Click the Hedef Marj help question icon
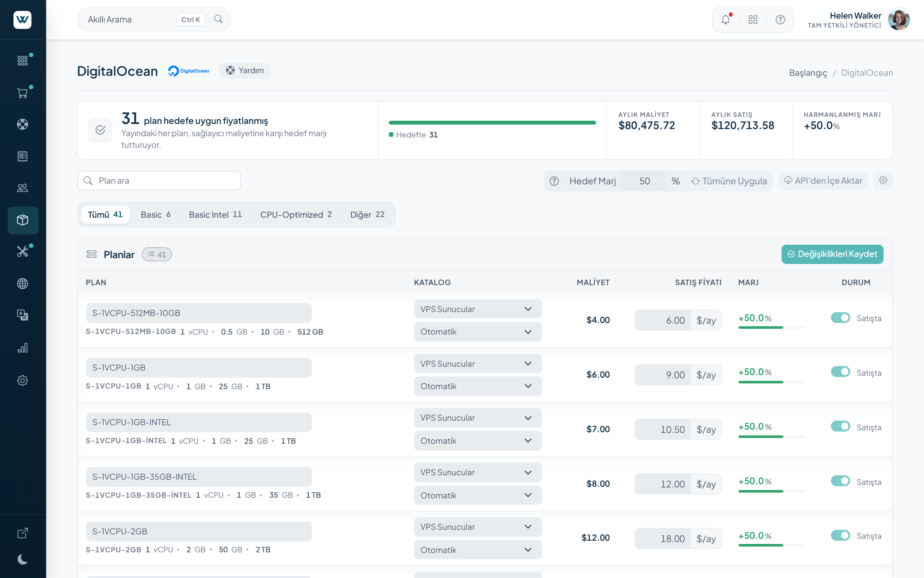Image resolution: width=924 pixels, height=578 pixels. coord(554,181)
